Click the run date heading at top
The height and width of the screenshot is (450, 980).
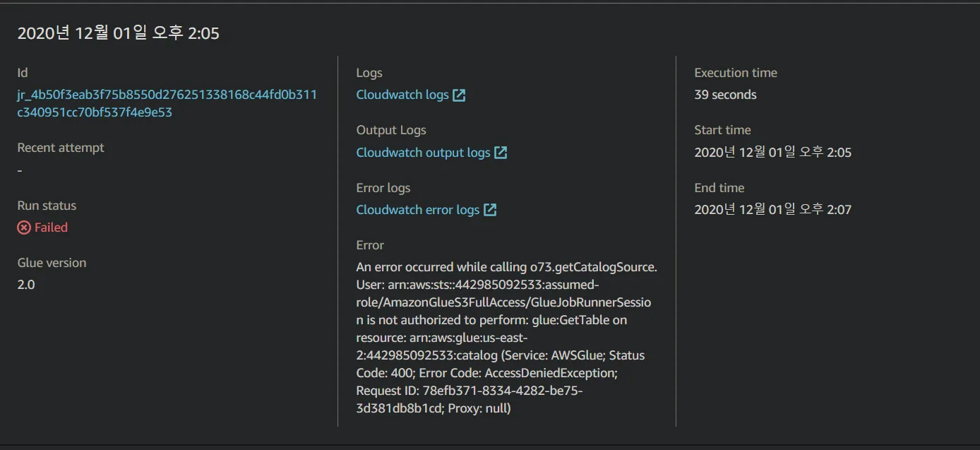(x=118, y=33)
